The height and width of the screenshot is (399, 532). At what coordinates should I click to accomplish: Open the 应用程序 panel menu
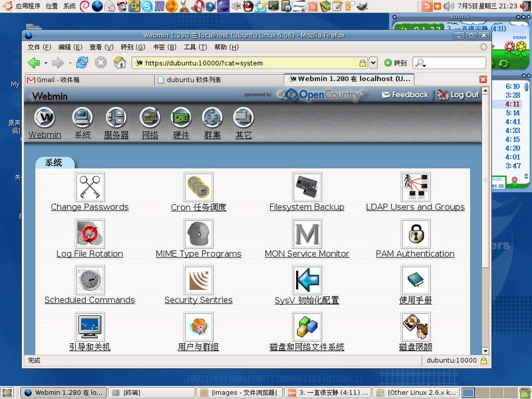pos(23,6)
